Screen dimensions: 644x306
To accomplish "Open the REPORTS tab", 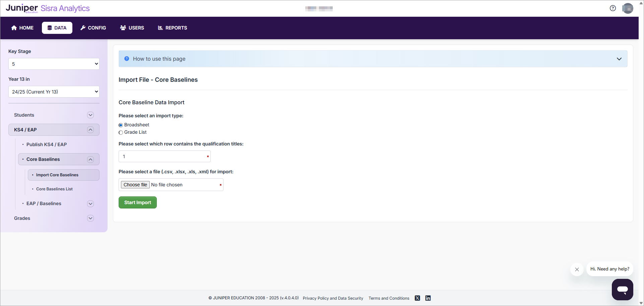I will pyautogui.click(x=173, y=28).
